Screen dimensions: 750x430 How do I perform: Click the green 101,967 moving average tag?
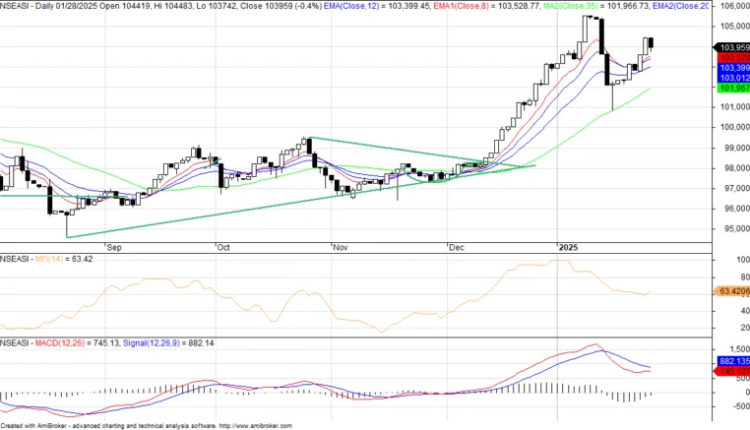tap(733, 88)
